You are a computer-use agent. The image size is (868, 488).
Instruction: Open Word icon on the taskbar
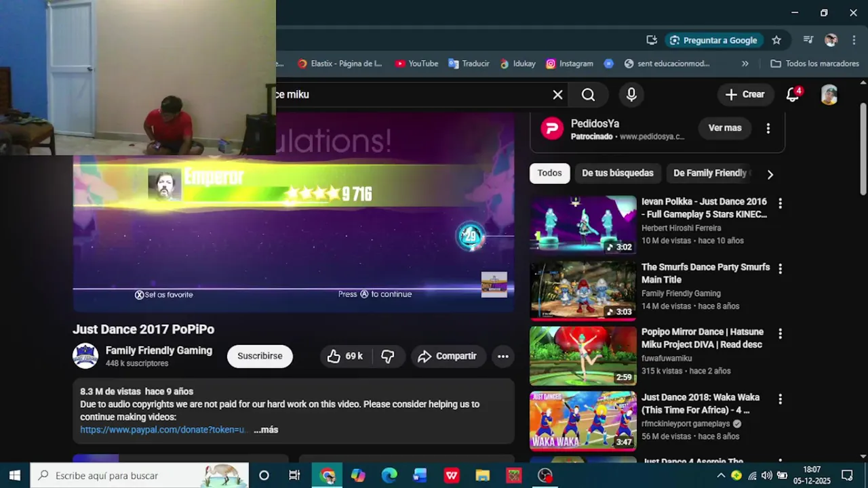[x=420, y=476]
